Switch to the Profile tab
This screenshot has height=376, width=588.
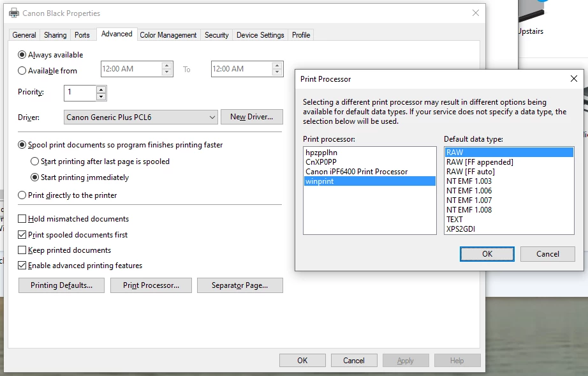301,35
